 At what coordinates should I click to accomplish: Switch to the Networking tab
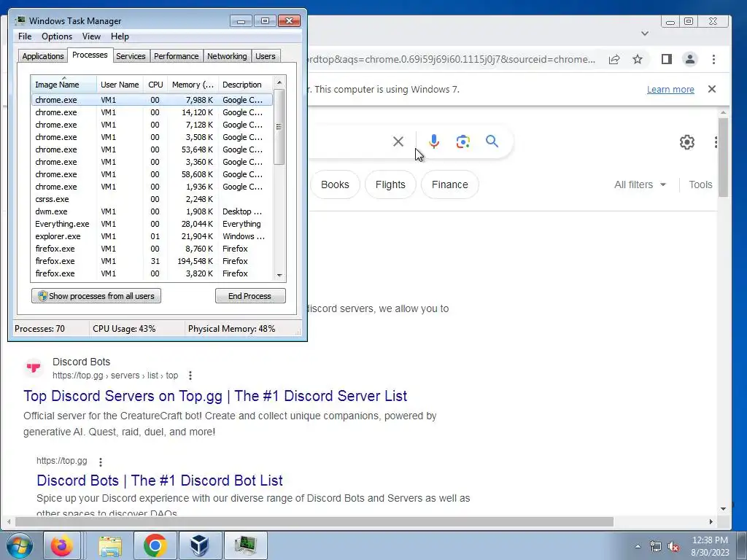tap(227, 56)
